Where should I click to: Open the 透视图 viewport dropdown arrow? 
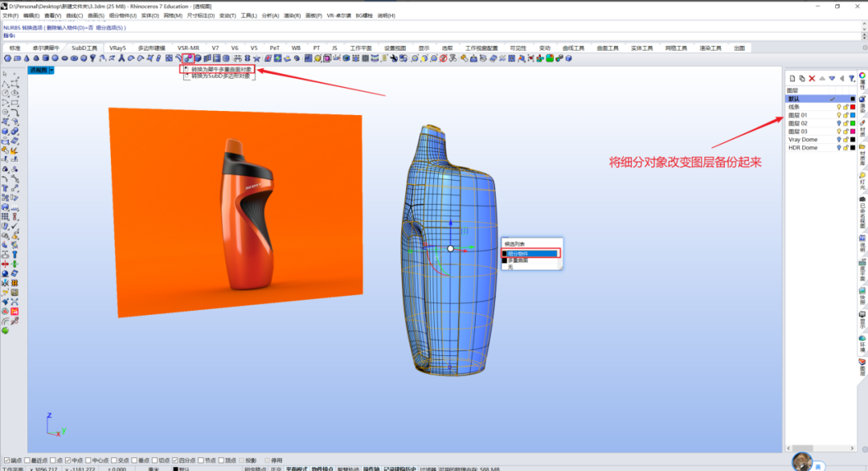[x=51, y=70]
